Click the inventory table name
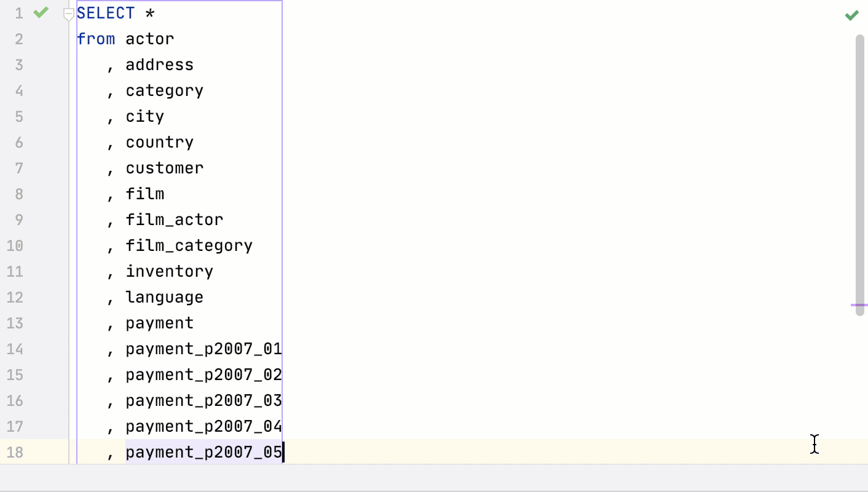Image resolution: width=868 pixels, height=492 pixels. [169, 271]
